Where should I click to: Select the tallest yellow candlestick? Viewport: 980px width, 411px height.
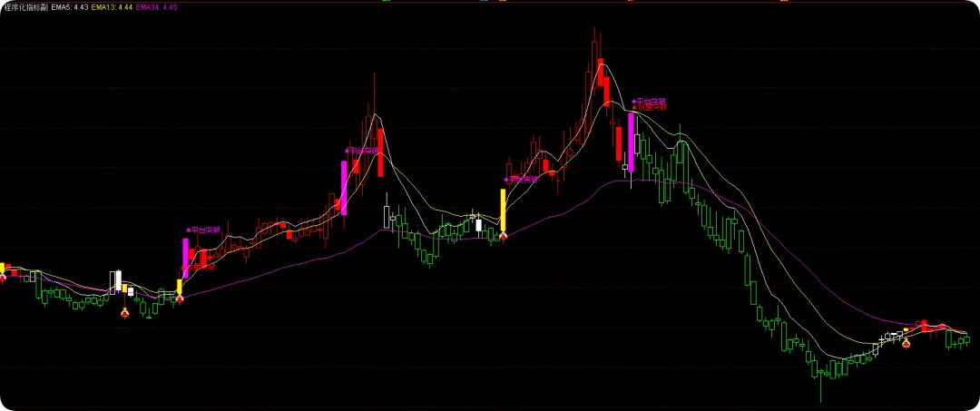coord(503,210)
